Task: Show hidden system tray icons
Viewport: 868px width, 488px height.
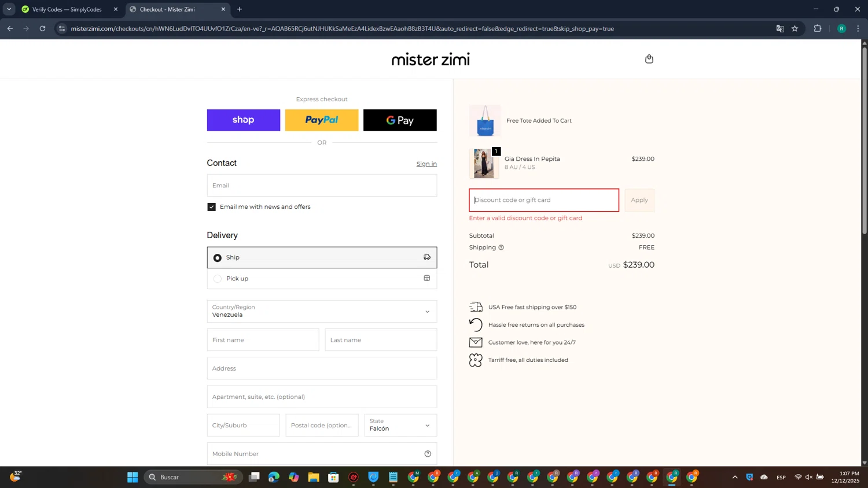Action: coord(735,477)
